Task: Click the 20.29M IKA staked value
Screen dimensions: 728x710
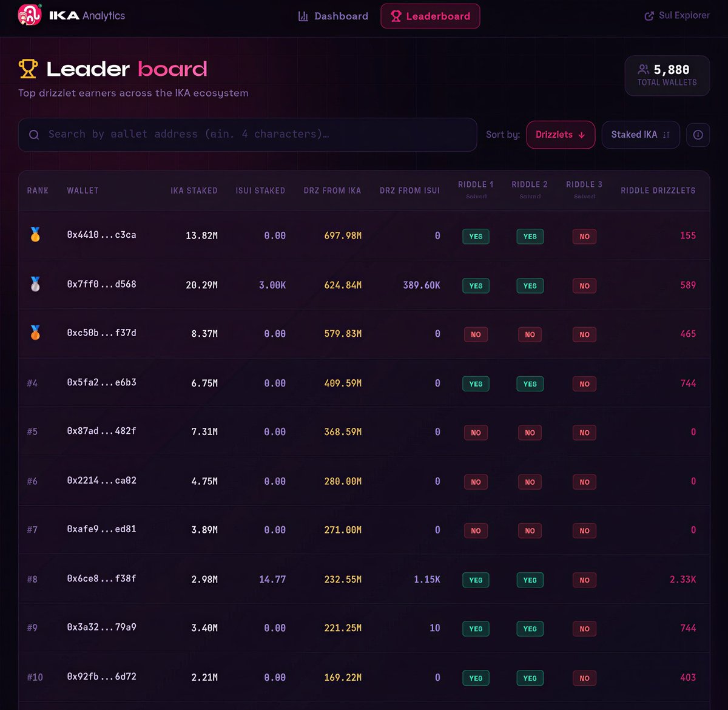Action: (201, 285)
